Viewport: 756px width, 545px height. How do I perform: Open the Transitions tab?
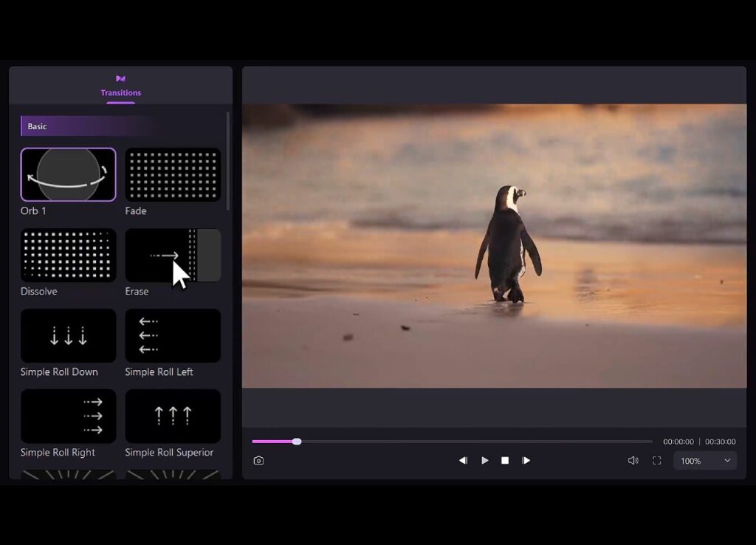click(120, 86)
